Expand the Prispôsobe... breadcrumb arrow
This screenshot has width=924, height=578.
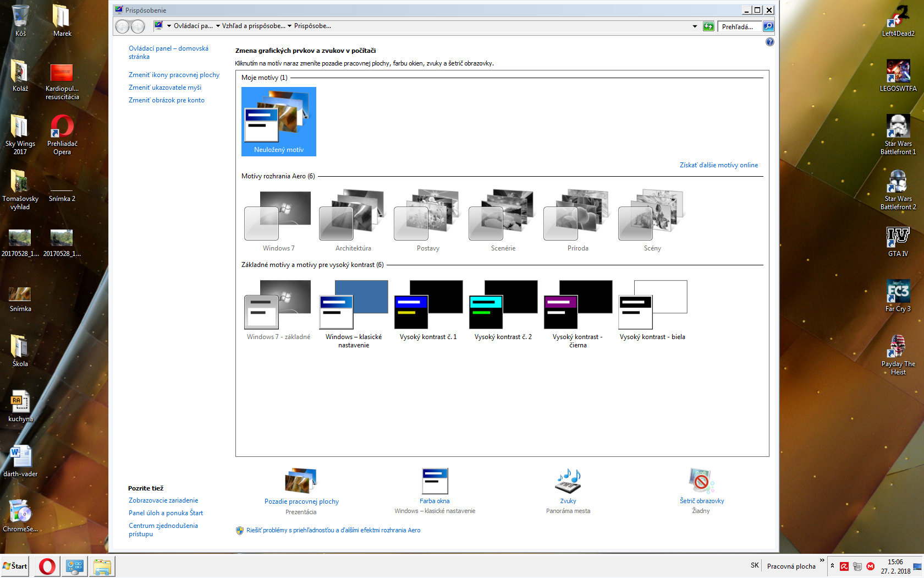click(290, 26)
